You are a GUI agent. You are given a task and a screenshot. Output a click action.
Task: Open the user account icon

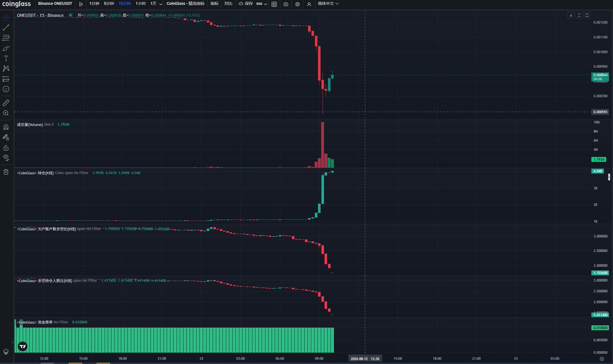pyautogui.click(x=309, y=4)
